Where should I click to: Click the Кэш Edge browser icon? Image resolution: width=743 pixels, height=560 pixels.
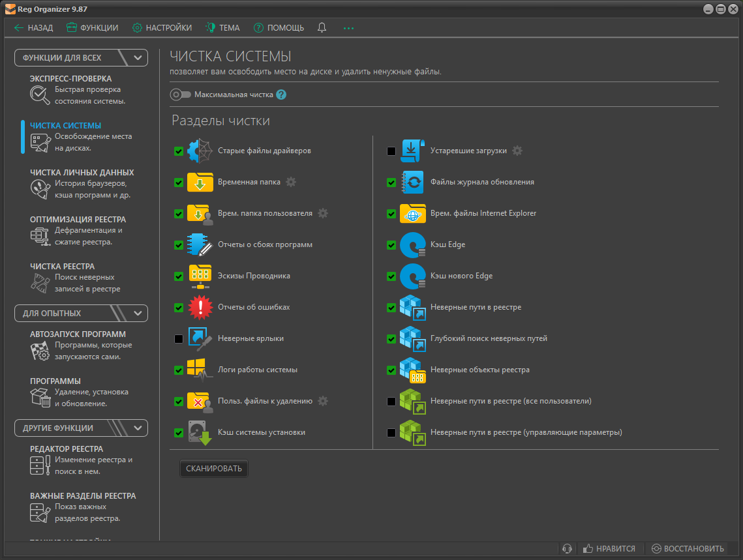(x=412, y=245)
